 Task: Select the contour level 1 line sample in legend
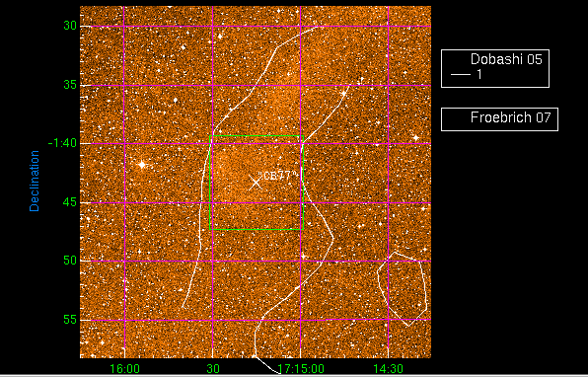point(460,75)
